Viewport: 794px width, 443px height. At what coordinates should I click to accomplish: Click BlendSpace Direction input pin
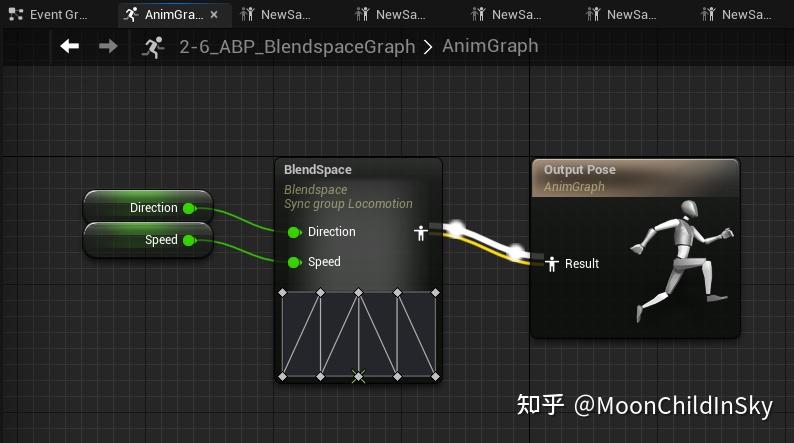pos(294,232)
